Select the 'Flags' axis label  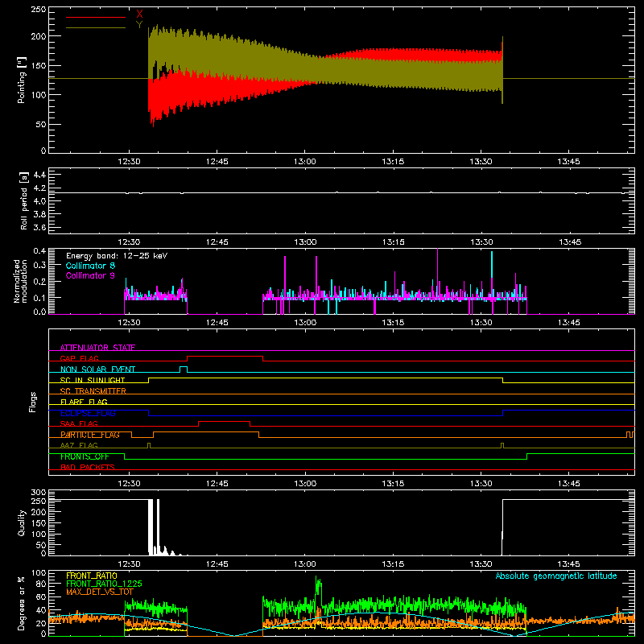click(32, 402)
